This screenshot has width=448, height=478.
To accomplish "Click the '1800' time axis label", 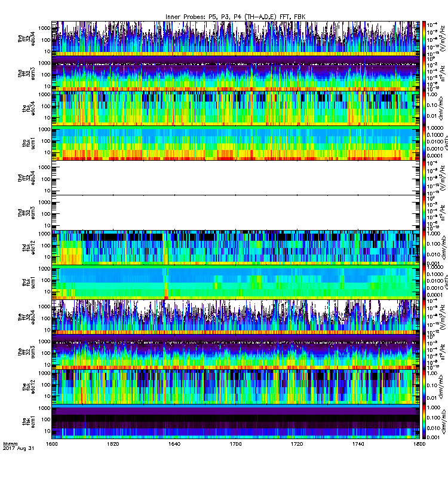I will pyautogui.click(x=419, y=444).
